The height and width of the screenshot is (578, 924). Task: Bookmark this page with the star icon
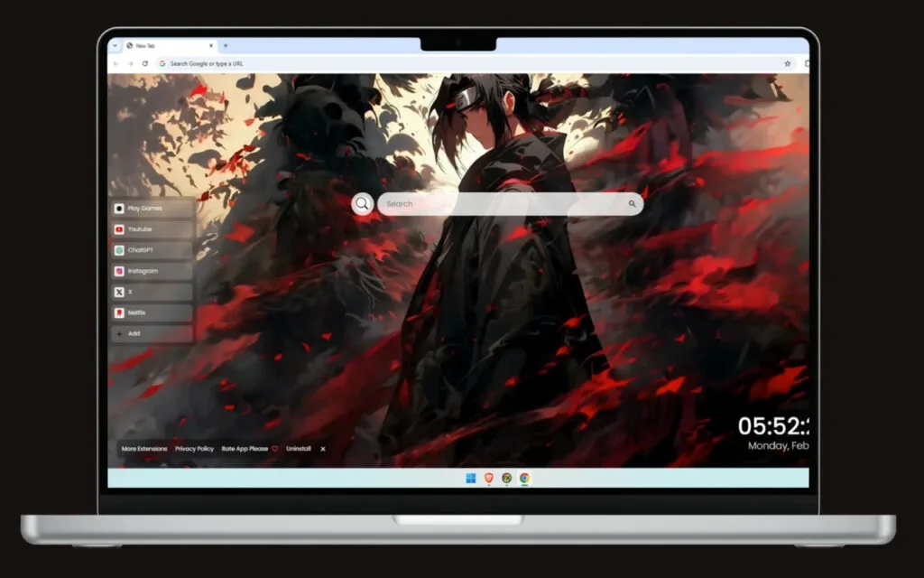click(787, 64)
